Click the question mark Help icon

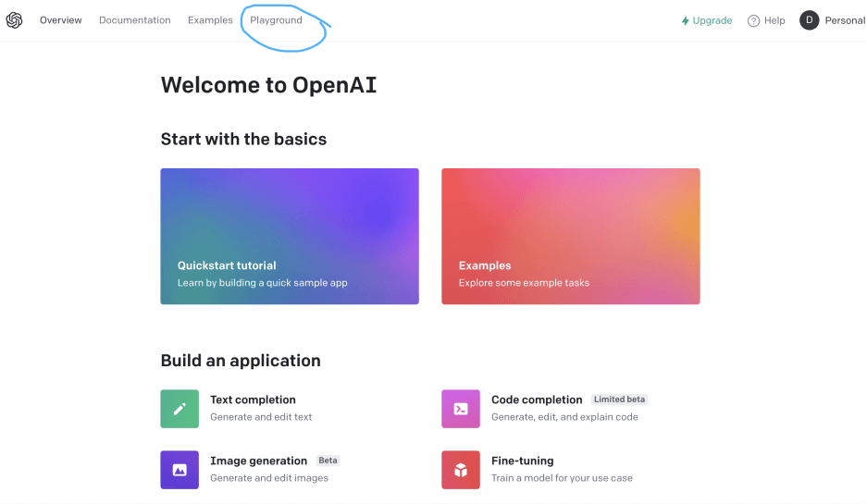point(753,20)
